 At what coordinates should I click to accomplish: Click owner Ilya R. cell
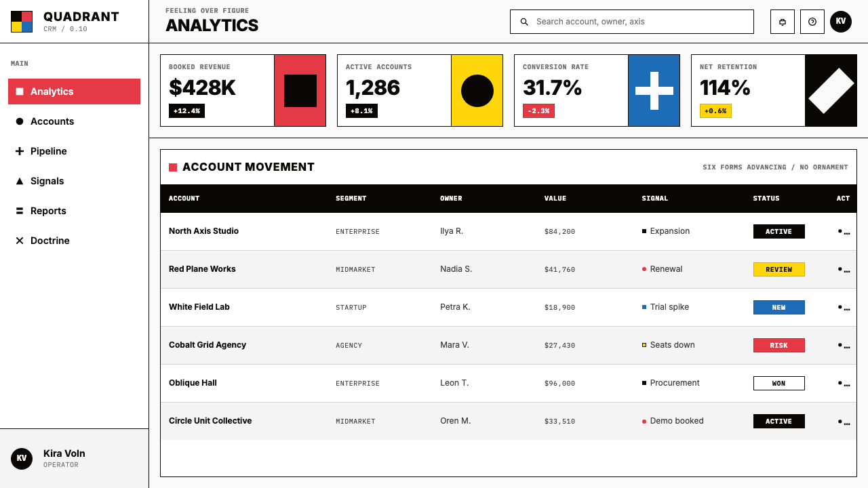452,231
